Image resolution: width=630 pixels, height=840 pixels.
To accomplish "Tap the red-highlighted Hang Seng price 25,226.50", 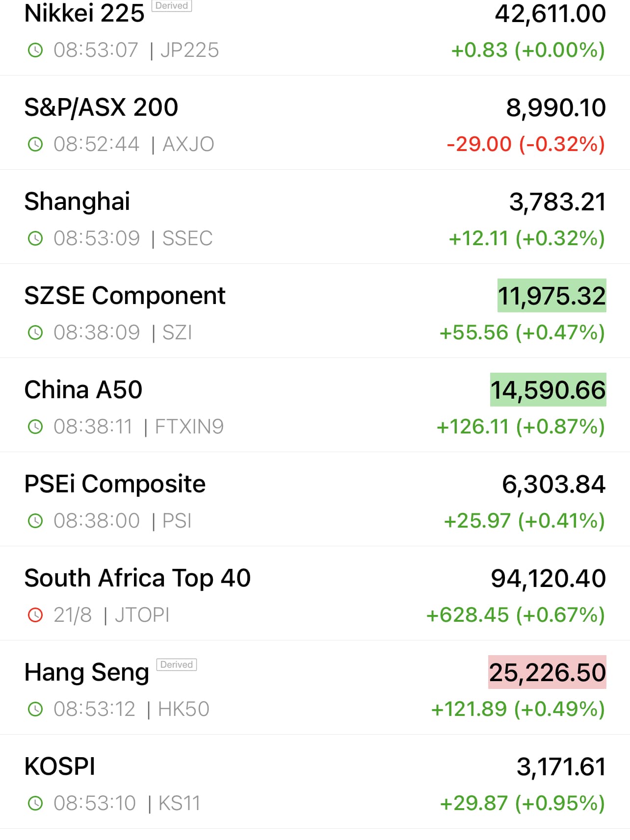I will (x=547, y=672).
